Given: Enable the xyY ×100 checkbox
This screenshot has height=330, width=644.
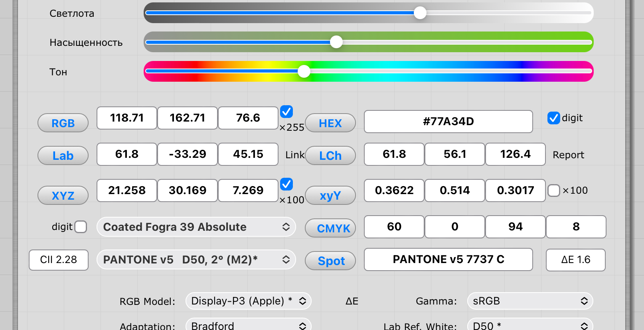Looking at the screenshot, I should (x=554, y=191).
